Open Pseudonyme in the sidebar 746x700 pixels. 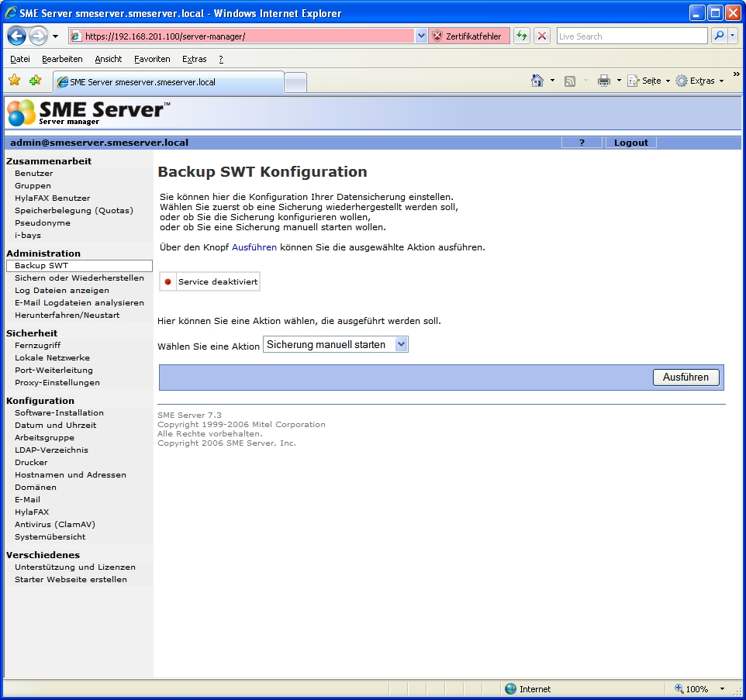click(43, 222)
